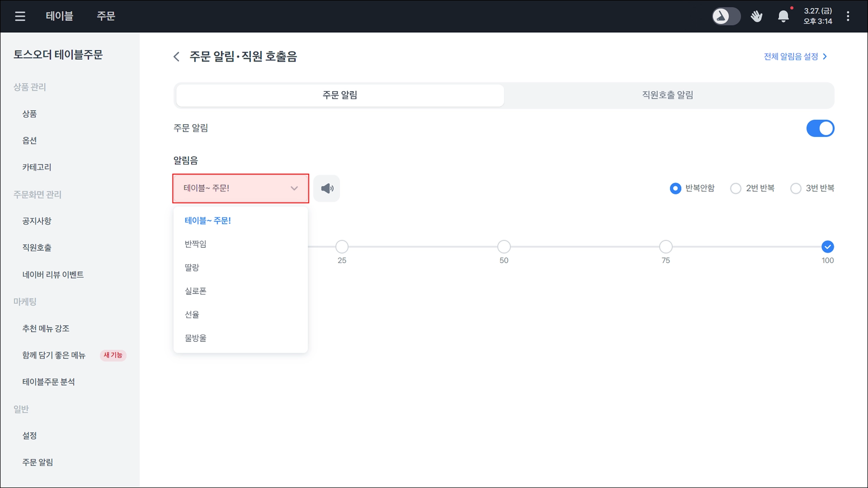Open the three-dot more options menu
This screenshot has width=868, height=488.
pyautogui.click(x=848, y=16)
